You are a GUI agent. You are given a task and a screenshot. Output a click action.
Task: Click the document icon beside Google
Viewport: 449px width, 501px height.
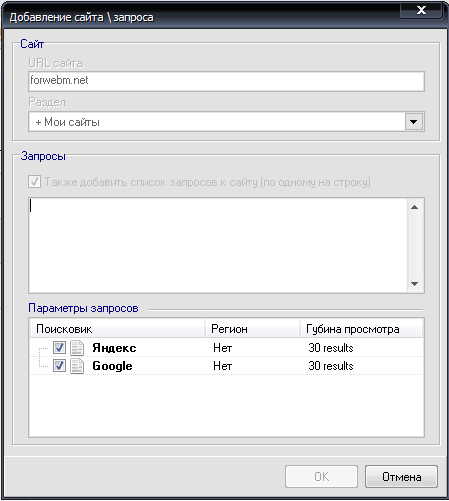pyautogui.click(x=77, y=366)
